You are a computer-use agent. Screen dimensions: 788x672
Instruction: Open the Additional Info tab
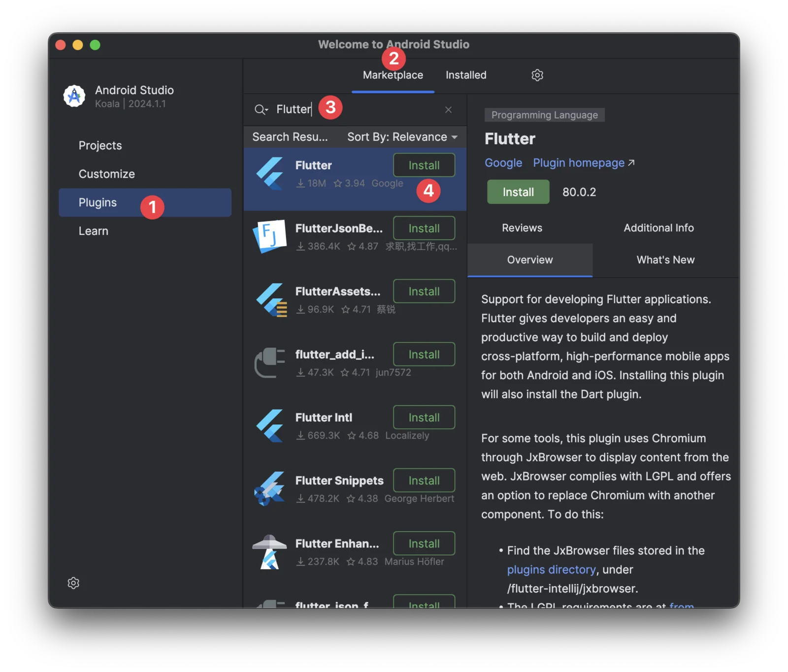click(x=659, y=228)
